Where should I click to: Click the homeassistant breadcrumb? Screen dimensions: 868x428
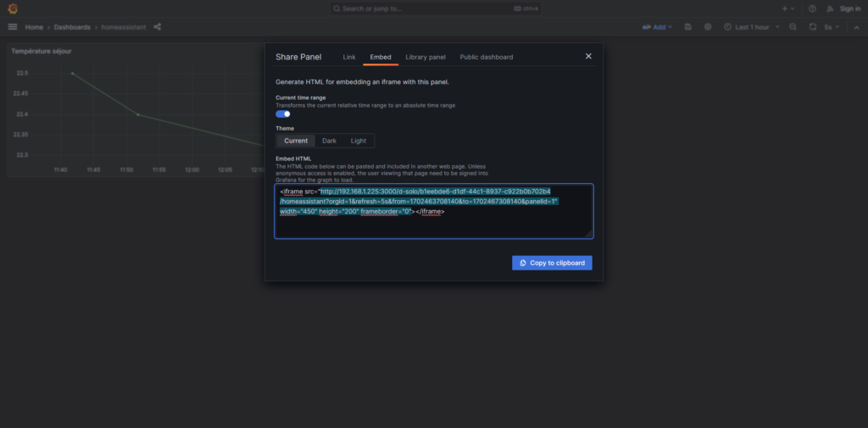[x=124, y=27]
